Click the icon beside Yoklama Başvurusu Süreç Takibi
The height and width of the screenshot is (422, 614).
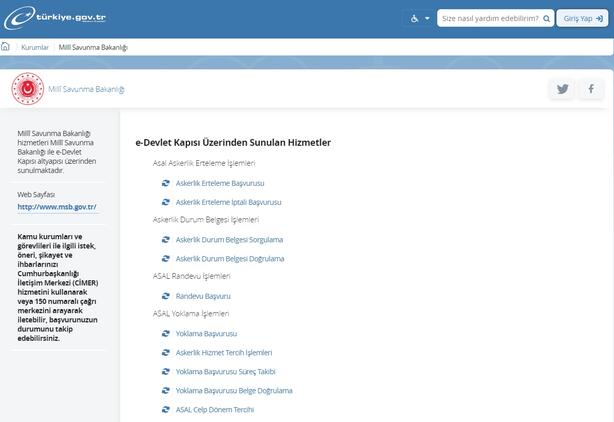166,371
